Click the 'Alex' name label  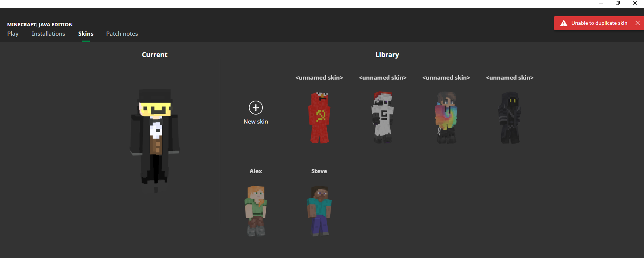click(256, 171)
